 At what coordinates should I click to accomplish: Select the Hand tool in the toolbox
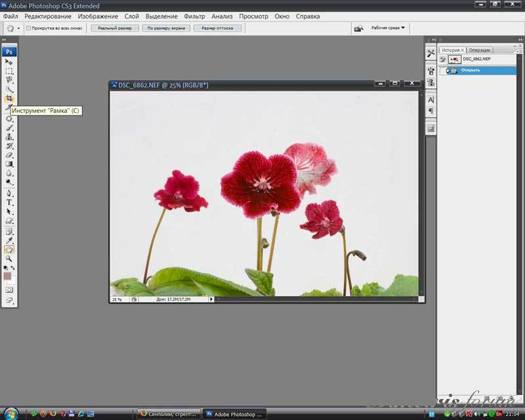(9, 249)
